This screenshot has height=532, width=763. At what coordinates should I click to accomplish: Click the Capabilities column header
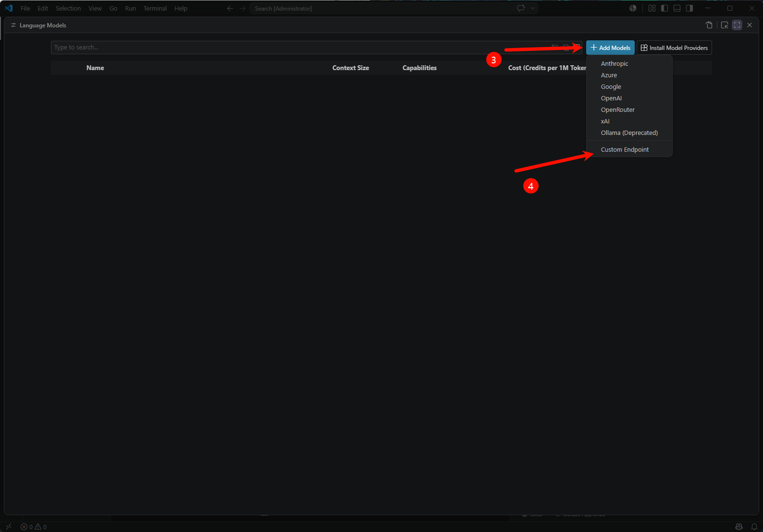click(419, 68)
